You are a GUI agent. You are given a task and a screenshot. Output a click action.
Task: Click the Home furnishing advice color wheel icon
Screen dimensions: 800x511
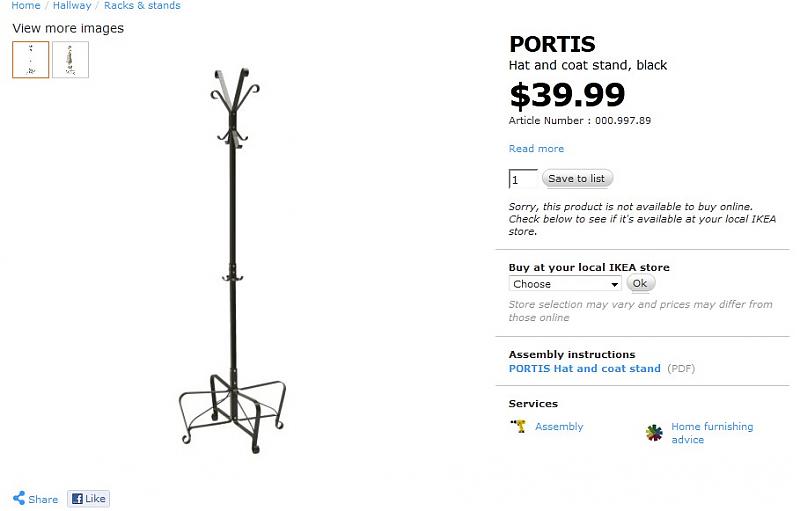point(654,433)
